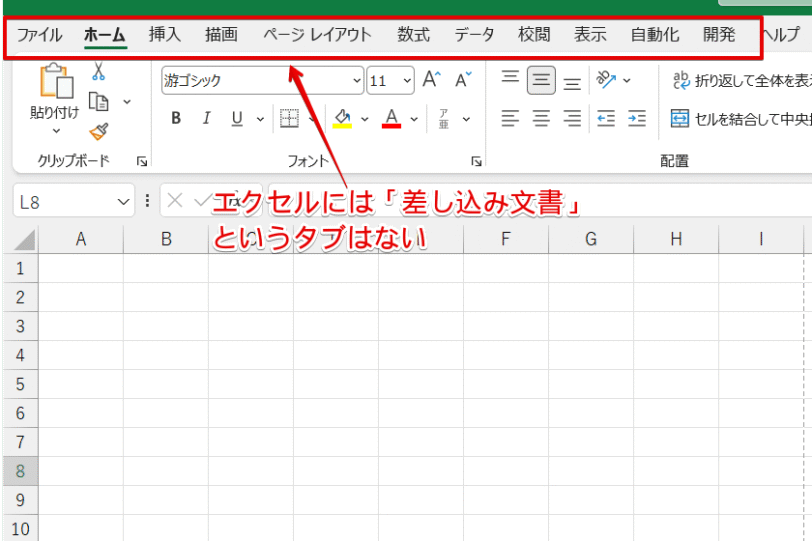Click the Cut scissors icon
This screenshot has height=541, width=812.
(98, 71)
